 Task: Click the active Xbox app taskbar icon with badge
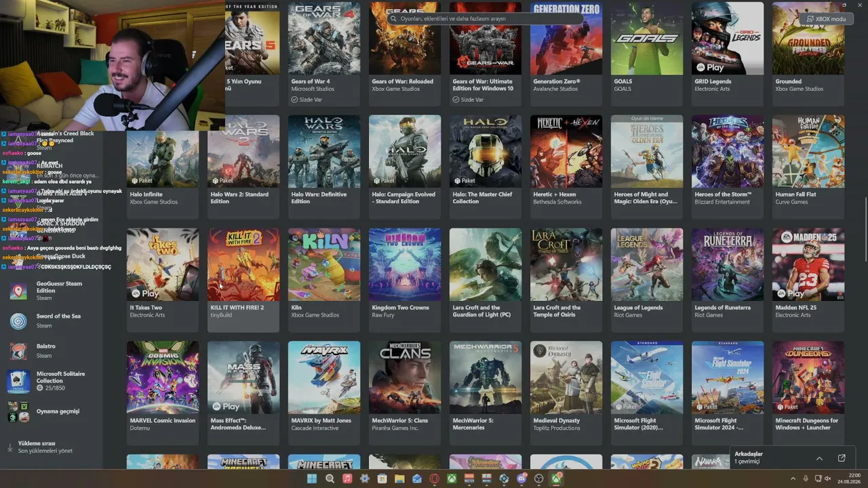tap(556, 479)
